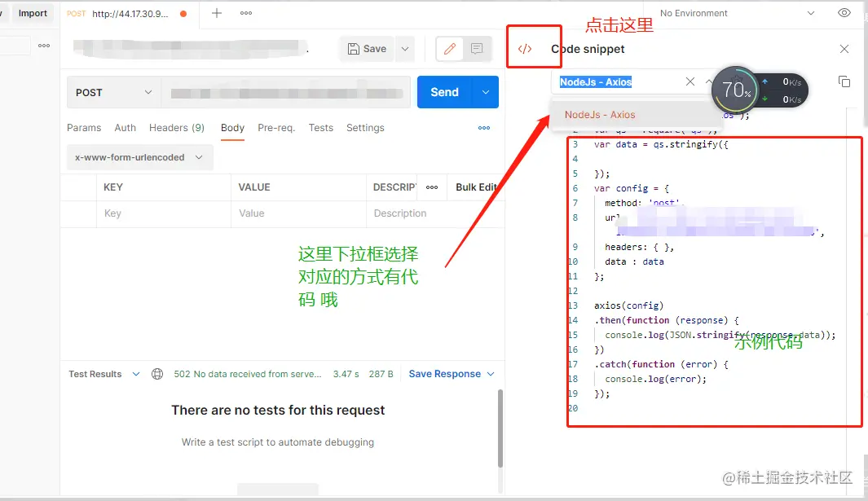The width and height of the screenshot is (868, 501).
Task: Edit the request name with pencil icon
Action: pos(449,49)
